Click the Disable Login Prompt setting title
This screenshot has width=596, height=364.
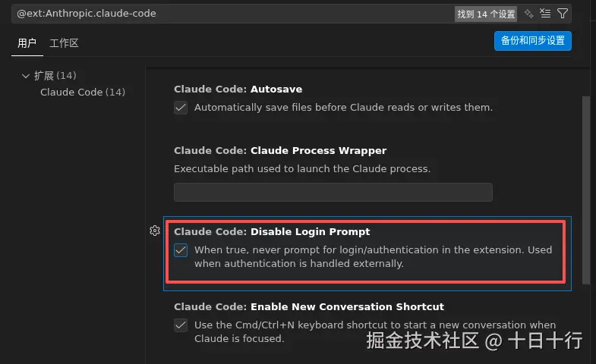tap(272, 231)
